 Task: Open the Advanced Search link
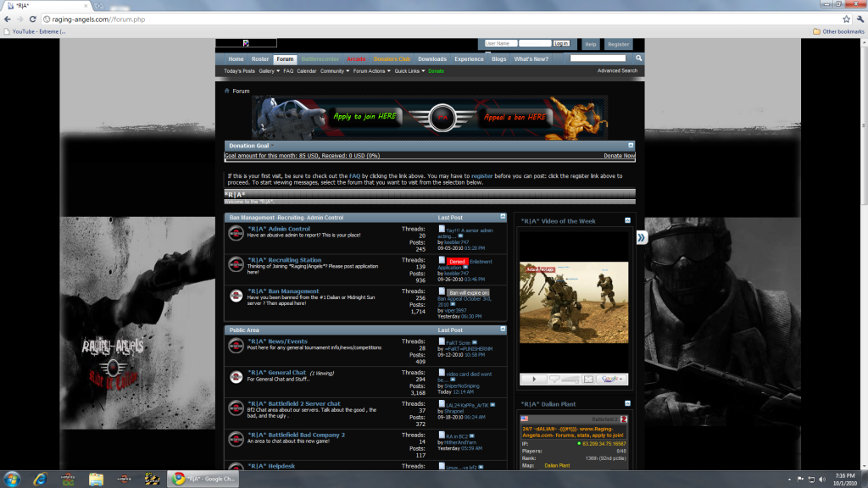pyautogui.click(x=617, y=71)
